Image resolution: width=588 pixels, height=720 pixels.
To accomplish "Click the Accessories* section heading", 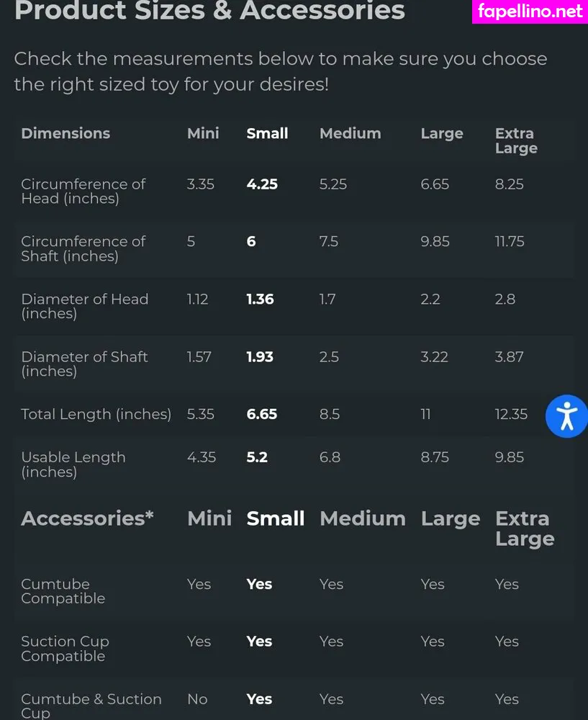I will (87, 518).
